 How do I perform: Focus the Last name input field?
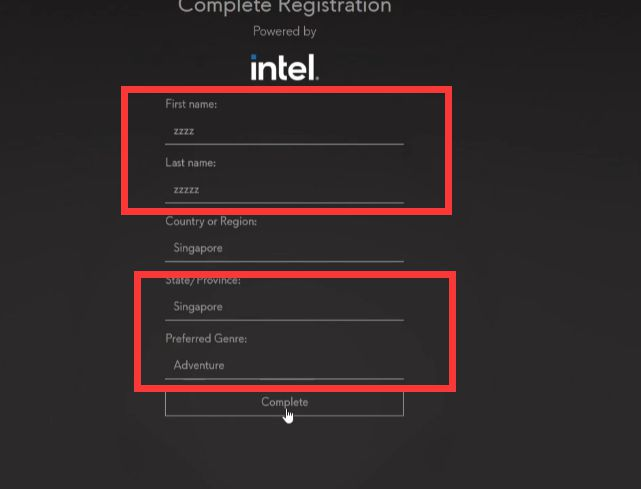pyautogui.click(x=285, y=190)
